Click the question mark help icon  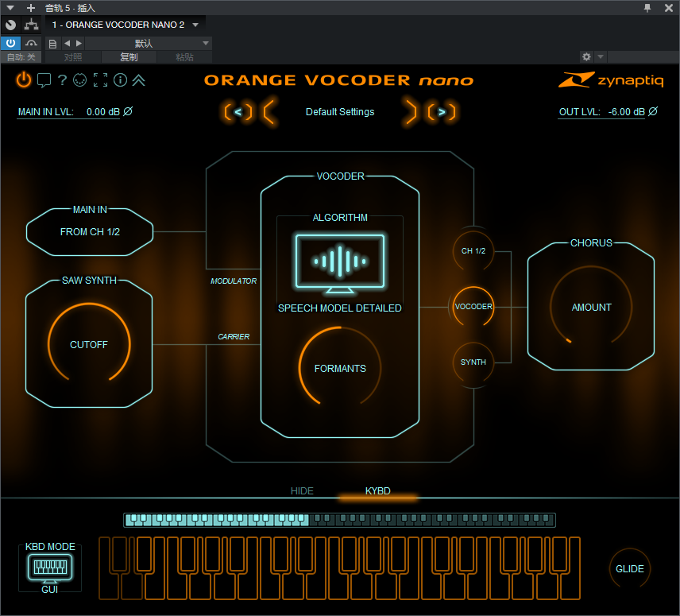point(63,79)
